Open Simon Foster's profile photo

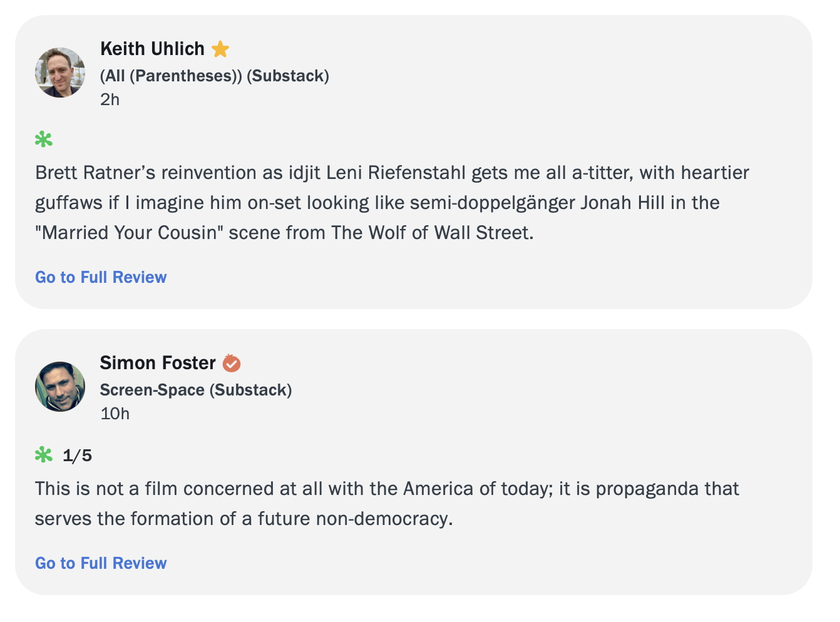pos(60,387)
